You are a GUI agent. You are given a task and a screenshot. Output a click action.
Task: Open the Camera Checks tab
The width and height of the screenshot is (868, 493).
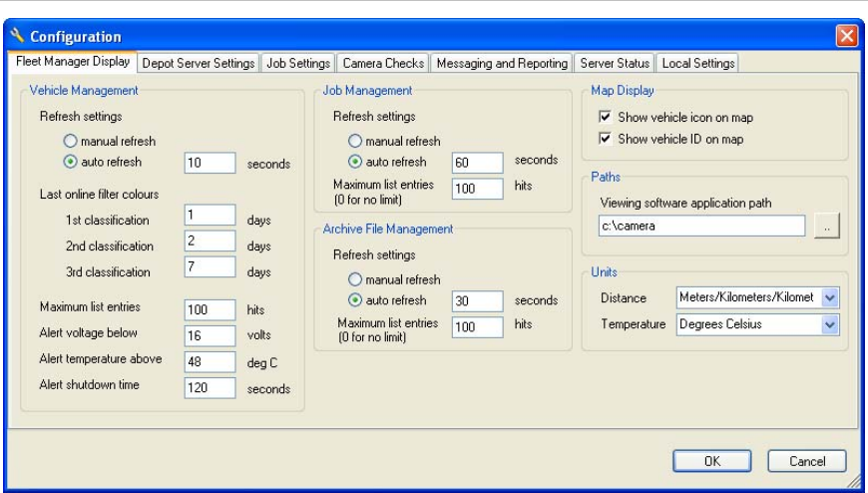point(383,63)
